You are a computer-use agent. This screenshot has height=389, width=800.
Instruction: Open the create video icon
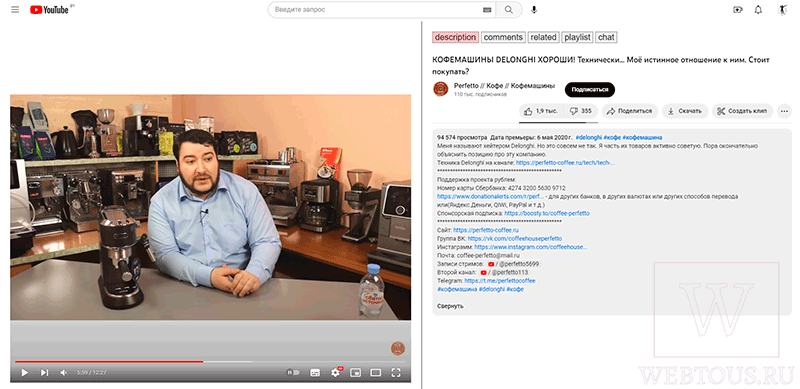[x=737, y=10]
